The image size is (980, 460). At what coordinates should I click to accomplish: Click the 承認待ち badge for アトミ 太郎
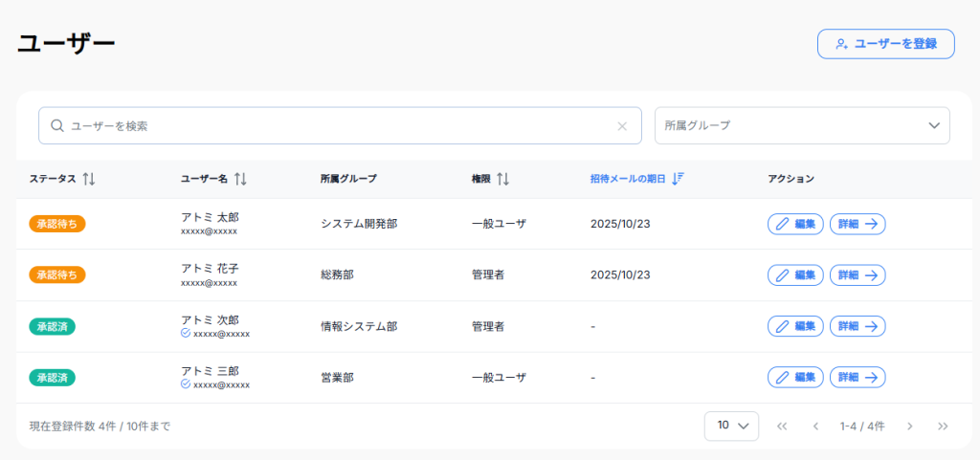[x=57, y=224]
